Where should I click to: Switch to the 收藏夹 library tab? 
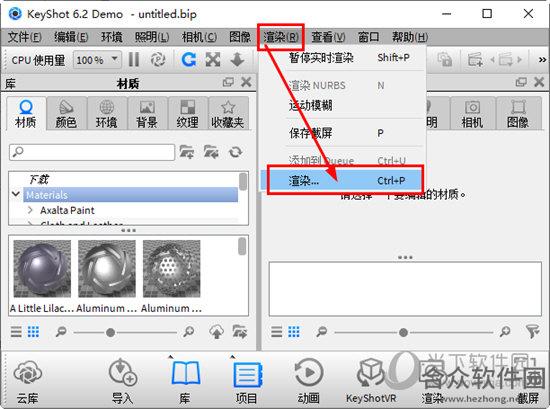tap(228, 114)
